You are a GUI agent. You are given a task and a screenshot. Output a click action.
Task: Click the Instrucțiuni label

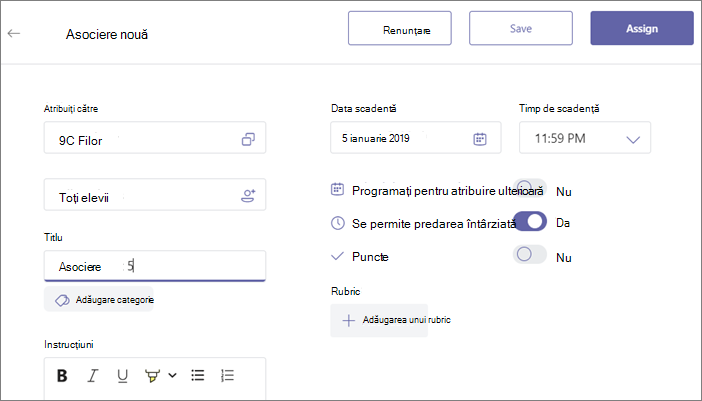(x=68, y=345)
